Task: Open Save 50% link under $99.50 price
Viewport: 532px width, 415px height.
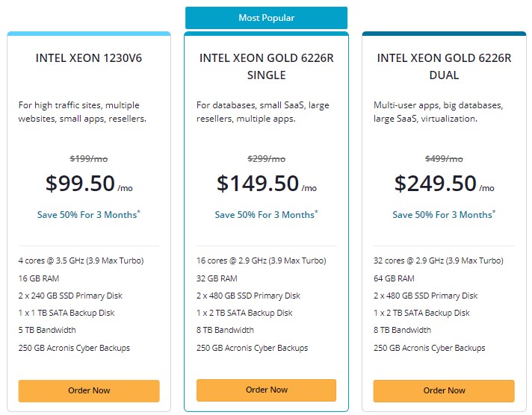Action: (88, 215)
